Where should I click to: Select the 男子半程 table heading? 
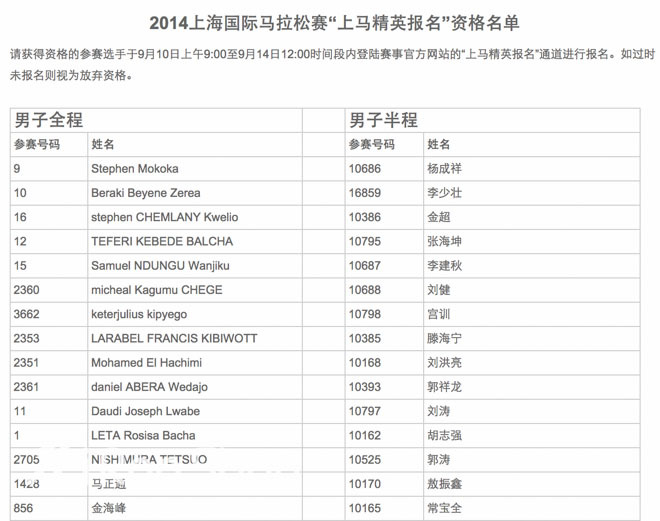coord(383,120)
